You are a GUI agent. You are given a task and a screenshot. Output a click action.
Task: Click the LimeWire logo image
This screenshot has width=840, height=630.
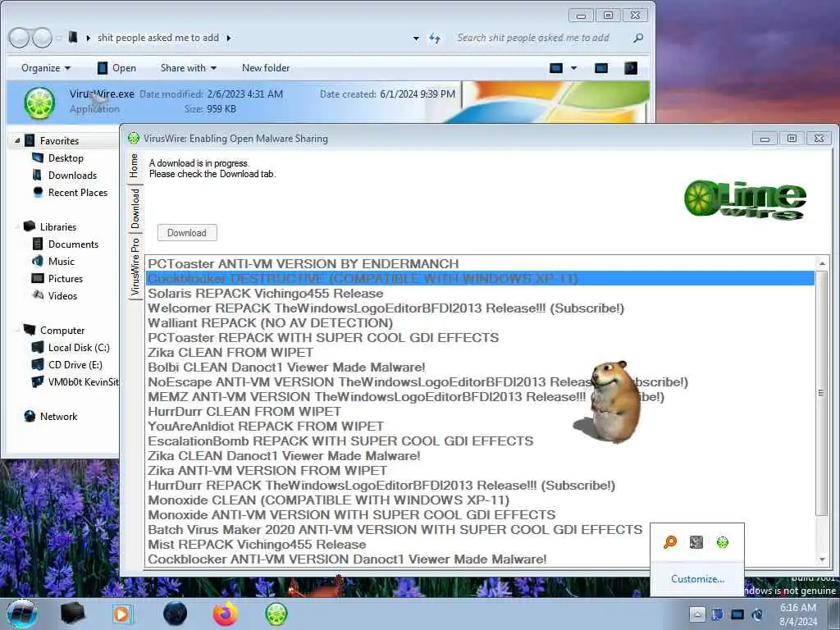745,200
